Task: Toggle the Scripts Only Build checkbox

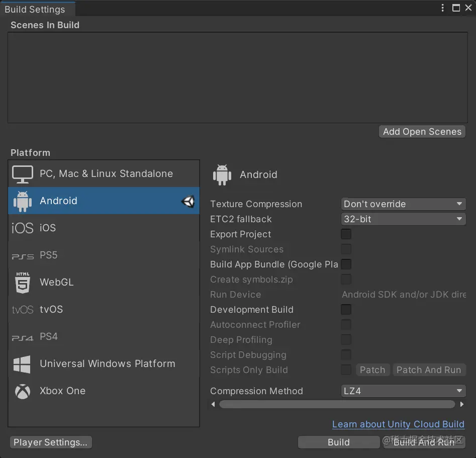Action: point(346,370)
